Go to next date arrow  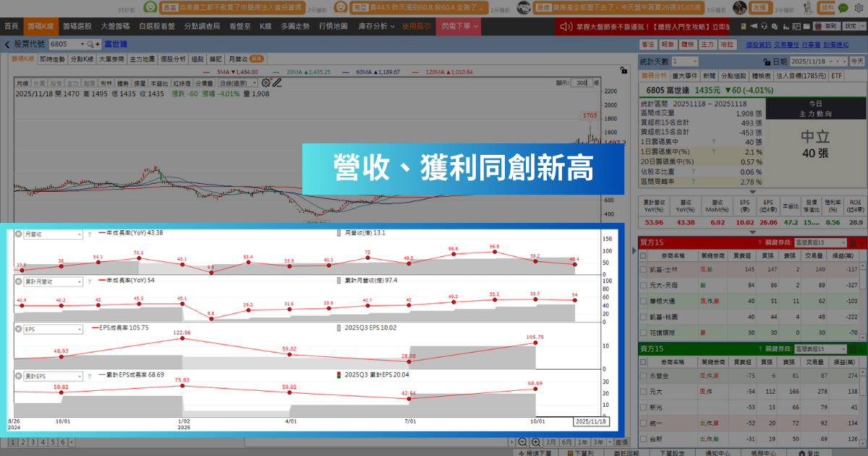pos(844,62)
